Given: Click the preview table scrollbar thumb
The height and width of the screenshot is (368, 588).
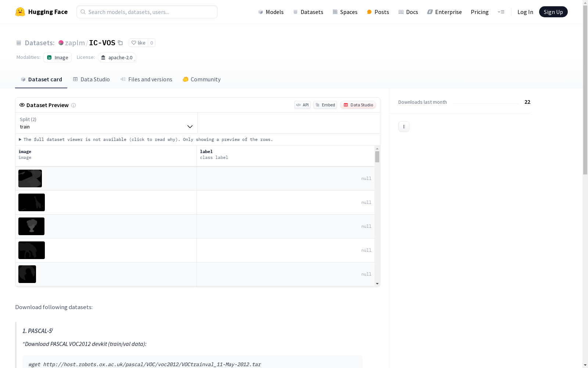Looking at the screenshot, I should (377, 157).
